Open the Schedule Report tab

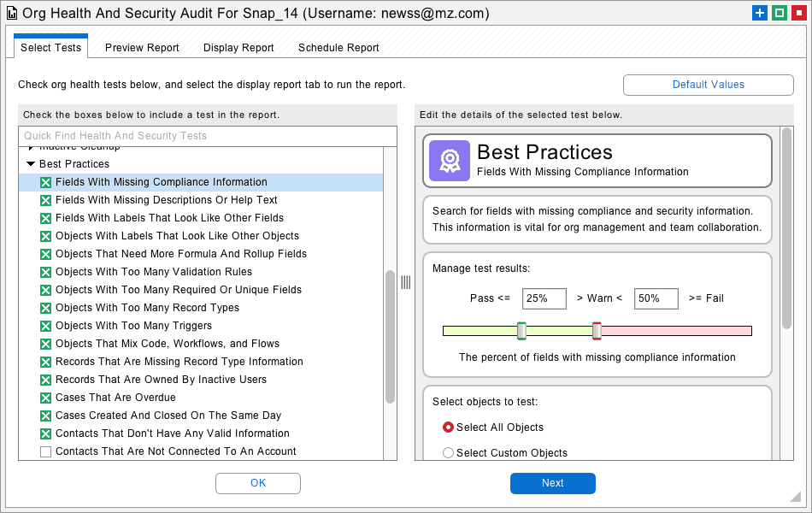[338, 48]
